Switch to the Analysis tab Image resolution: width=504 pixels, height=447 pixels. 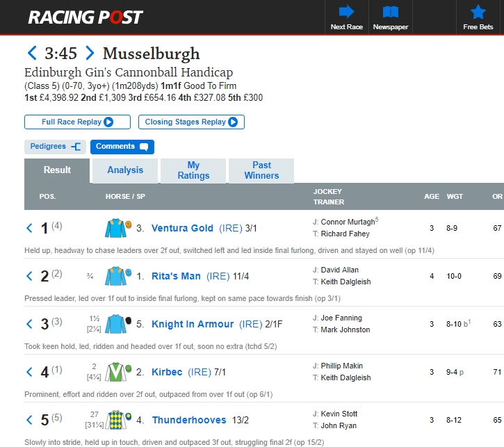click(125, 170)
